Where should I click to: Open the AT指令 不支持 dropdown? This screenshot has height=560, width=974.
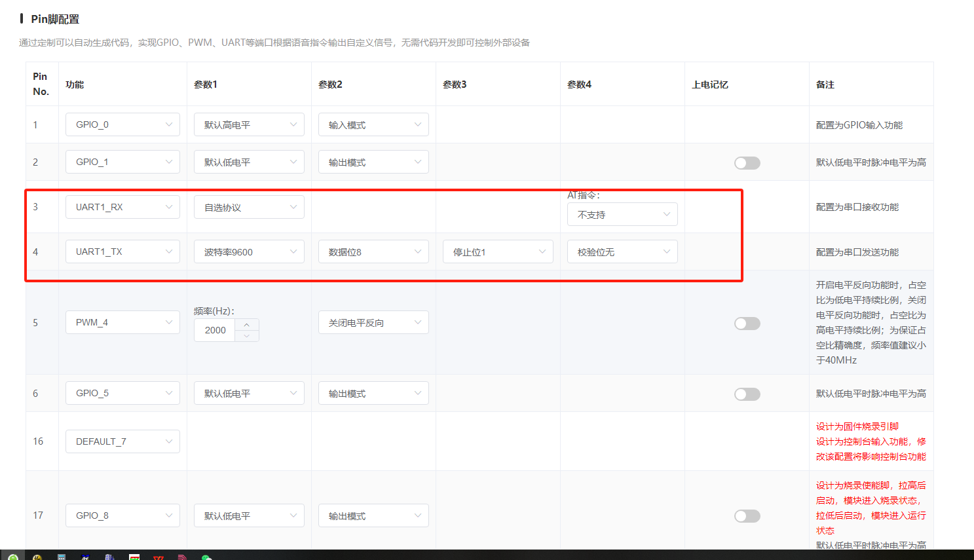tap(622, 215)
